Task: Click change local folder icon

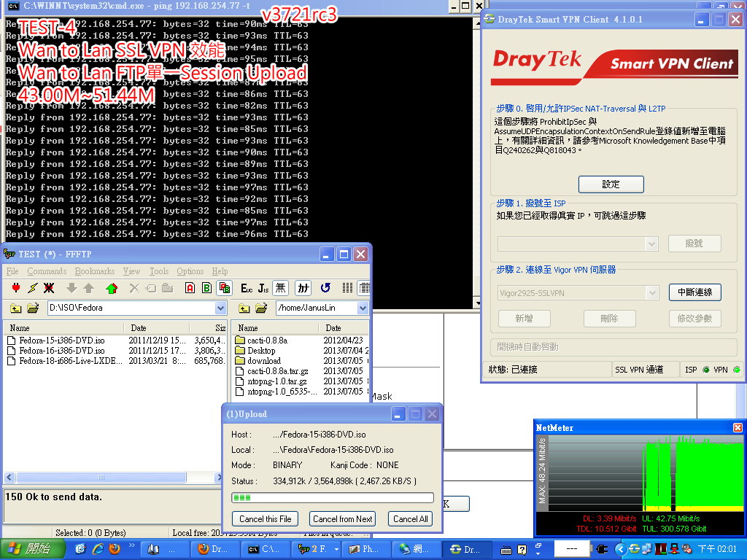Action: coord(33,308)
